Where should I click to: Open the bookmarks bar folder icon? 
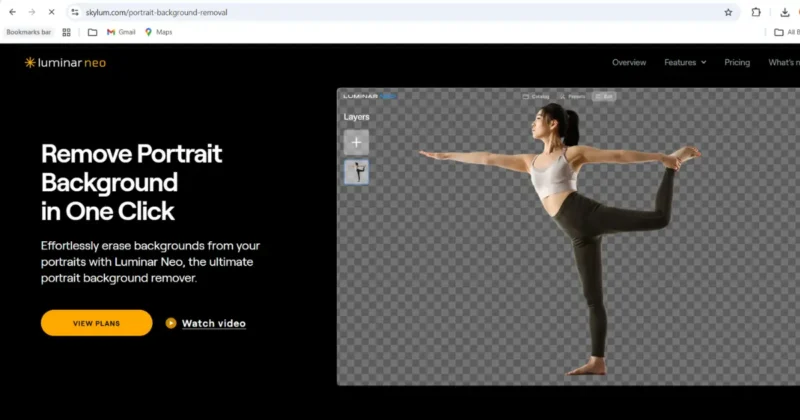click(92, 32)
